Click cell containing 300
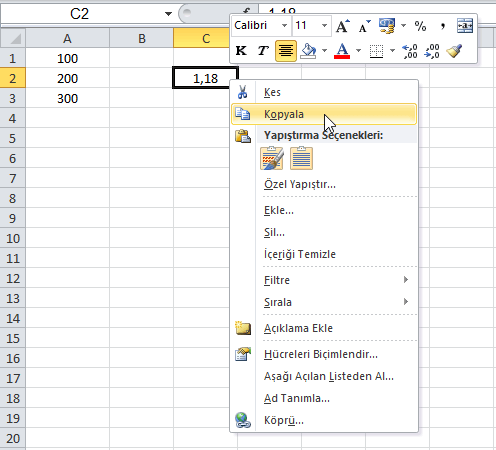The height and width of the screenshot is (450, 496). click(x=67, y=98)
